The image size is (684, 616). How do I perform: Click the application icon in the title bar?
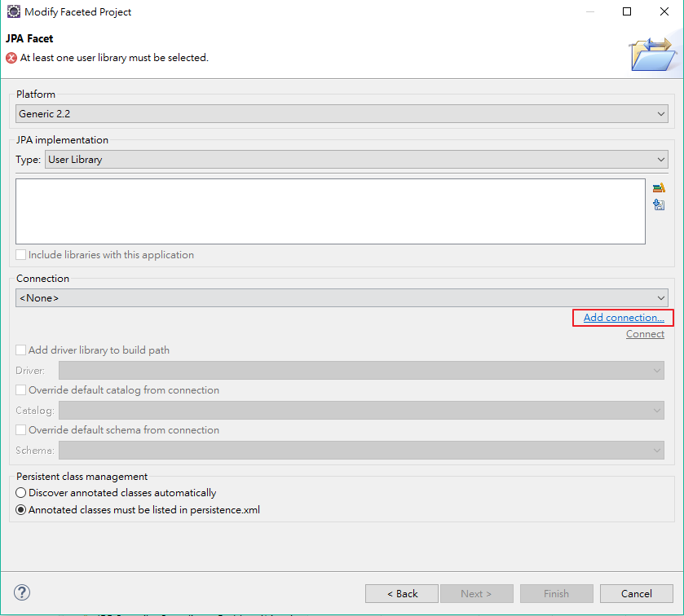click(12, 11)
